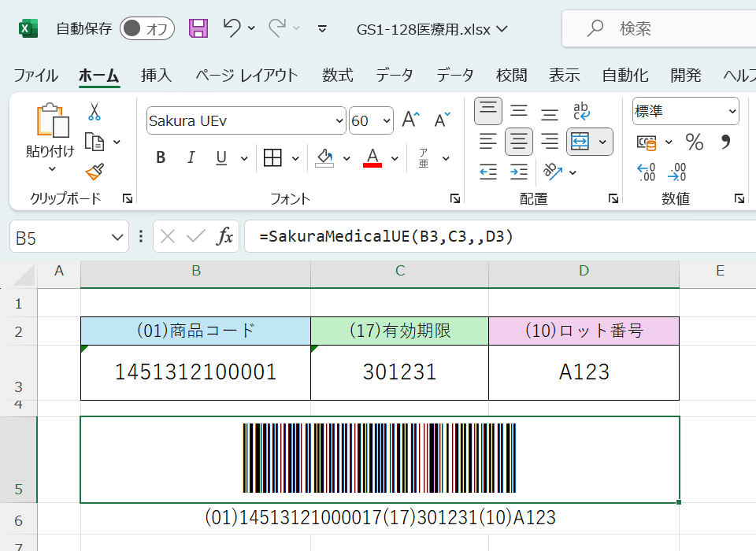Click the Copy icon
The width and height of the screenshot is (756, 551).
coord(94,142)
